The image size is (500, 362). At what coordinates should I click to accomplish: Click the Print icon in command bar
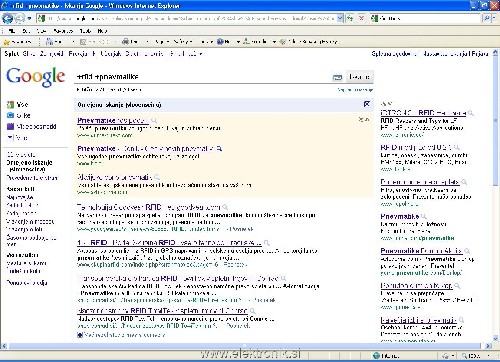[x=125, y=42]
